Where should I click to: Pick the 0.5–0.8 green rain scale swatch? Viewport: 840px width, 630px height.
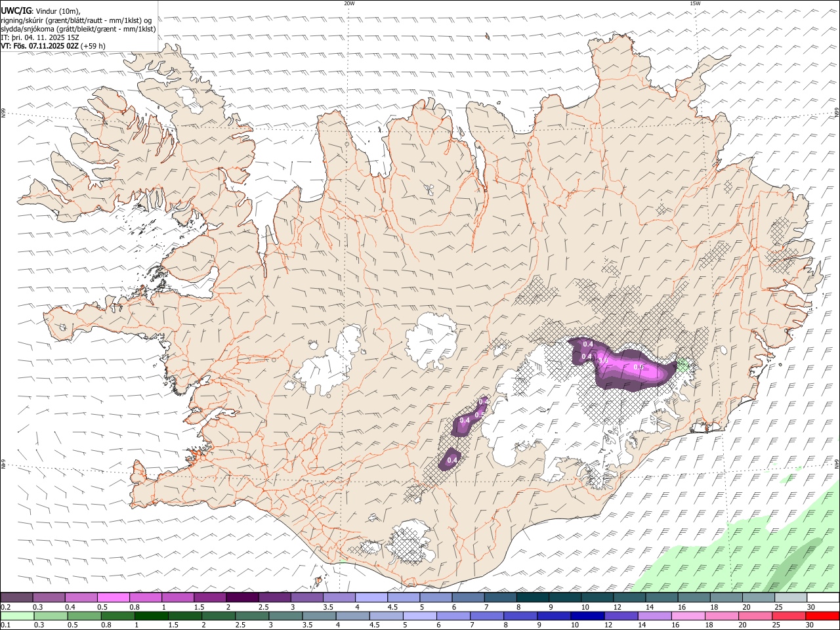point(83,616)
